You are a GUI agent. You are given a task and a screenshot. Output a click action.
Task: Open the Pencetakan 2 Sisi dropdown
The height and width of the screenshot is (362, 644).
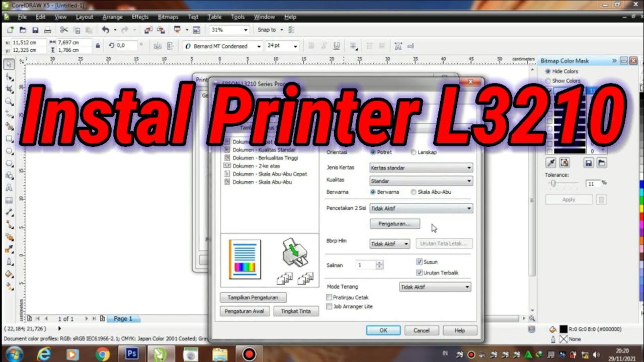tap(421, 208)
